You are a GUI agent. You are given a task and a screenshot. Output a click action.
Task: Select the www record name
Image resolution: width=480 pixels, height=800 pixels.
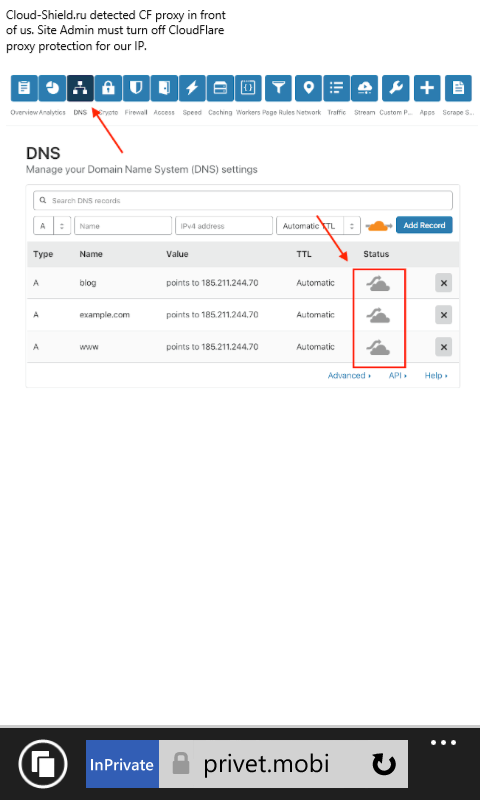(x=89, y=347)
